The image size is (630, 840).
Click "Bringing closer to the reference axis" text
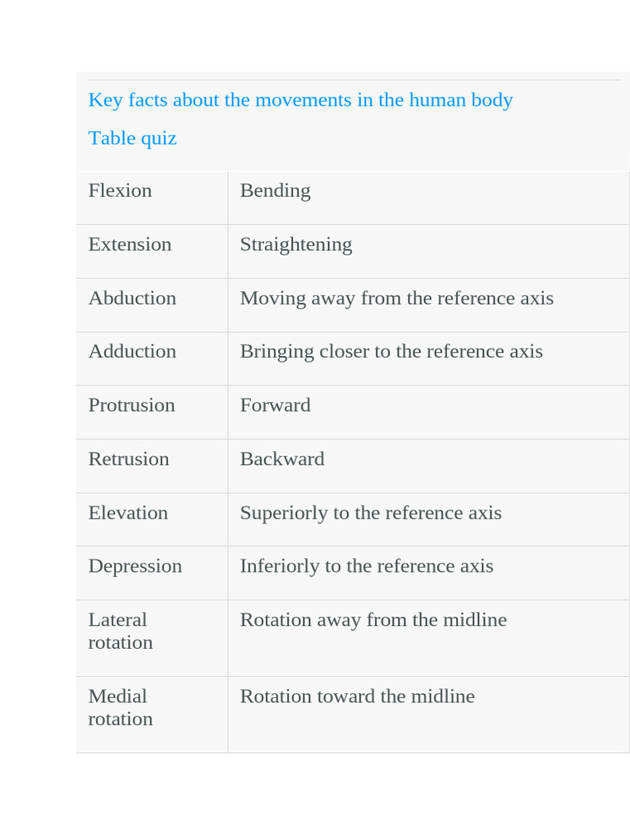tap(390, 351)
